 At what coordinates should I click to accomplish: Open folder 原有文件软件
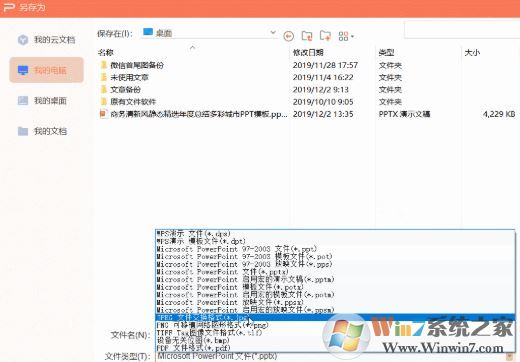coord(133,102)
